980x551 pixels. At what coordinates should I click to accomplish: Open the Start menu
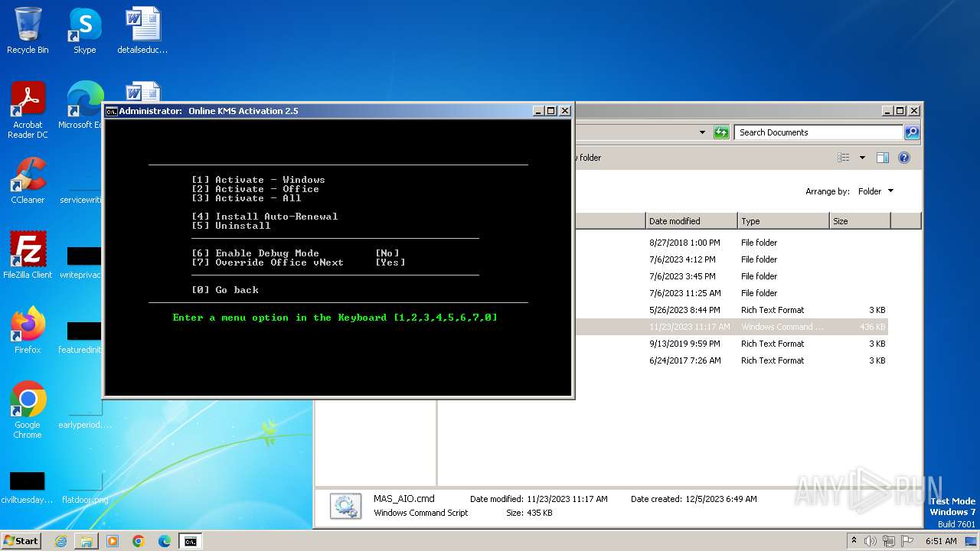tap(21, 541)
